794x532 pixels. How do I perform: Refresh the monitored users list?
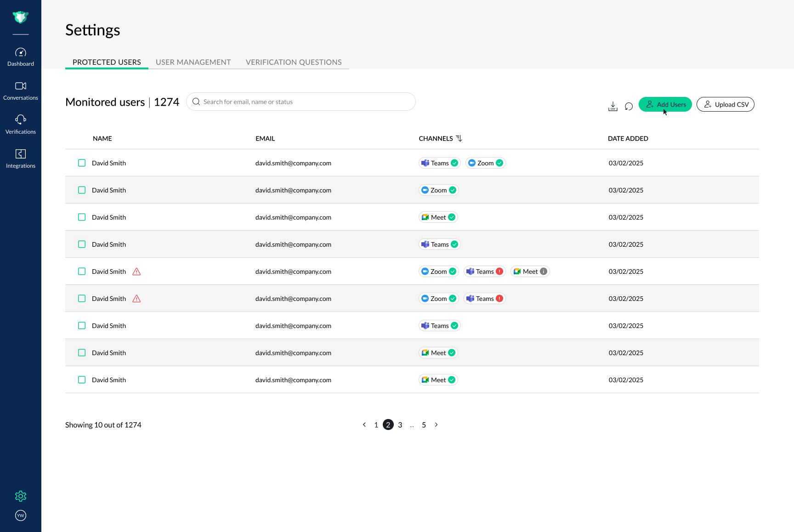click(629, 106)
